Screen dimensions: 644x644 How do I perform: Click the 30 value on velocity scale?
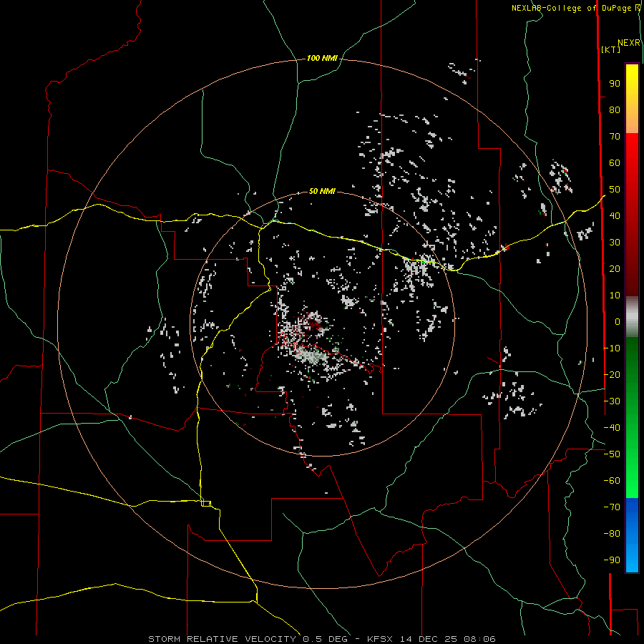click(x=615, y=243)
